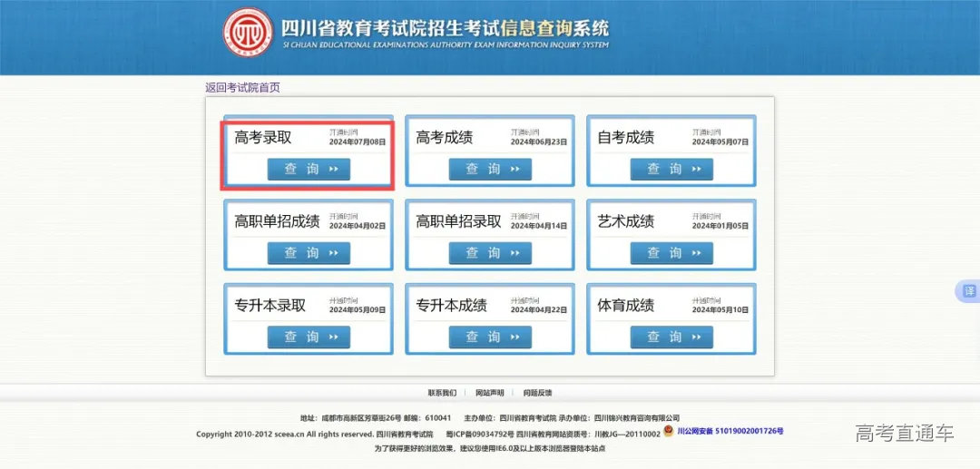This screenshot has height=469, width=980.
Task: Click the 四川省教育考试院招生考试信息查询系统 header title
Action: 445,28
